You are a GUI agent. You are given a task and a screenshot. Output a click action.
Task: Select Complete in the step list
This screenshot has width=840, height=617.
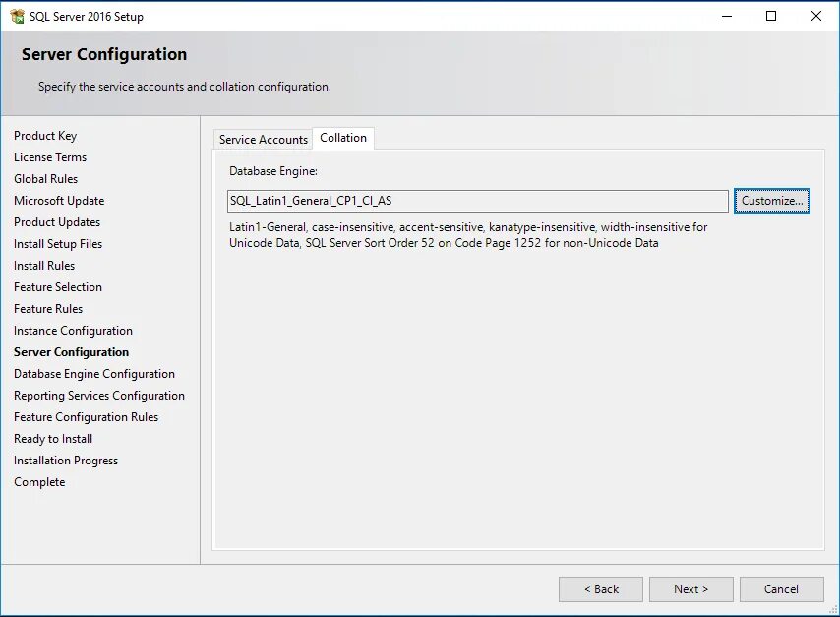click(39, 482)
